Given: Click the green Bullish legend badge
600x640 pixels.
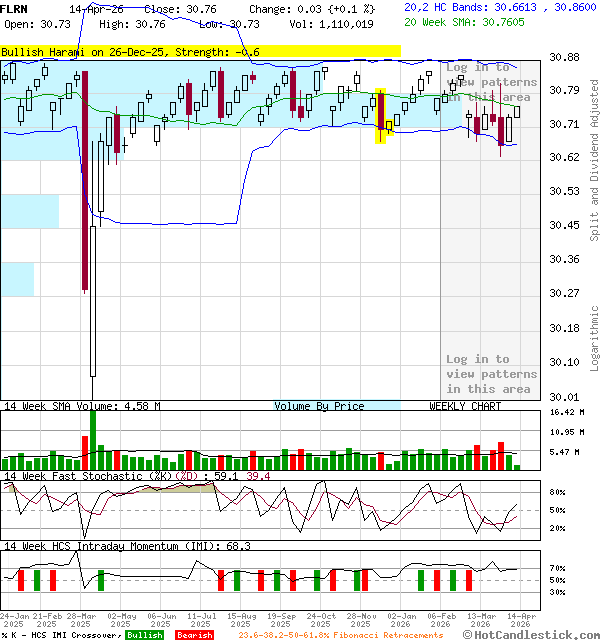Looking at the screenshot, I should pyautogui.click(x=144, y=635).
